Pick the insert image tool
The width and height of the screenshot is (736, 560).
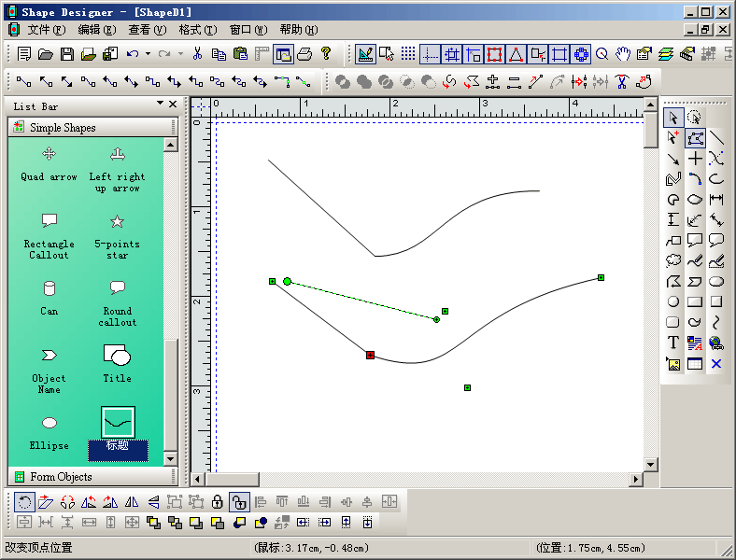(673, 364)
